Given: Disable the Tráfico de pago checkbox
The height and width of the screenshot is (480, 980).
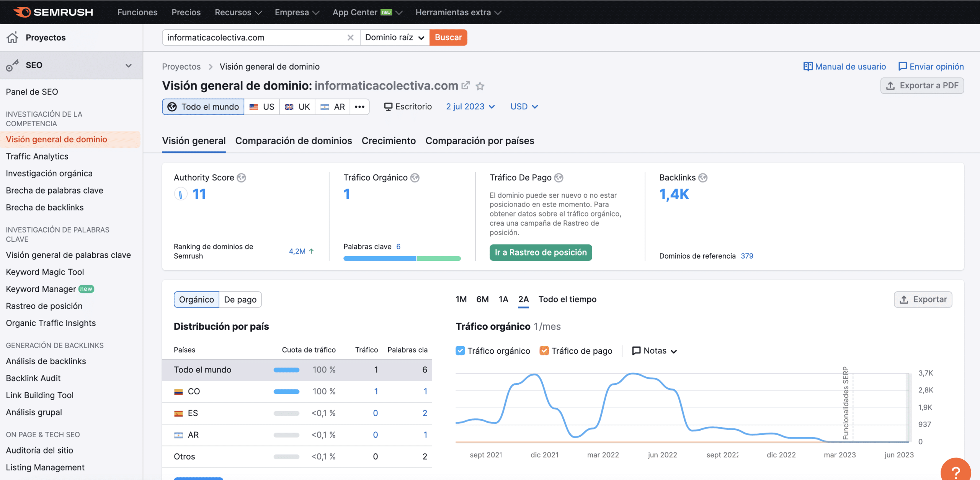Looking at the screenshot, I should (544, 350).
